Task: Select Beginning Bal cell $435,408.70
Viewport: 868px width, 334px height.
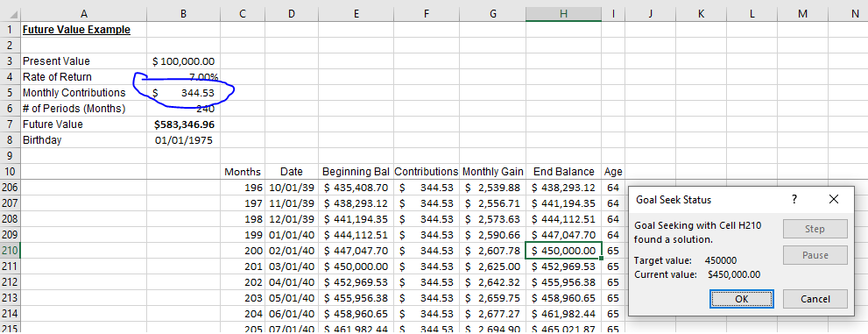Action: click(x=356, y=188)
